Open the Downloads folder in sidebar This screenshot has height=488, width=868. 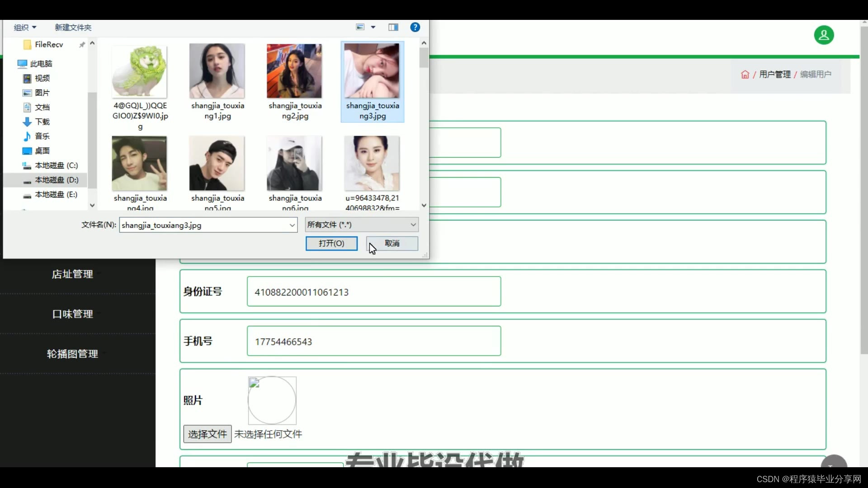42,122
